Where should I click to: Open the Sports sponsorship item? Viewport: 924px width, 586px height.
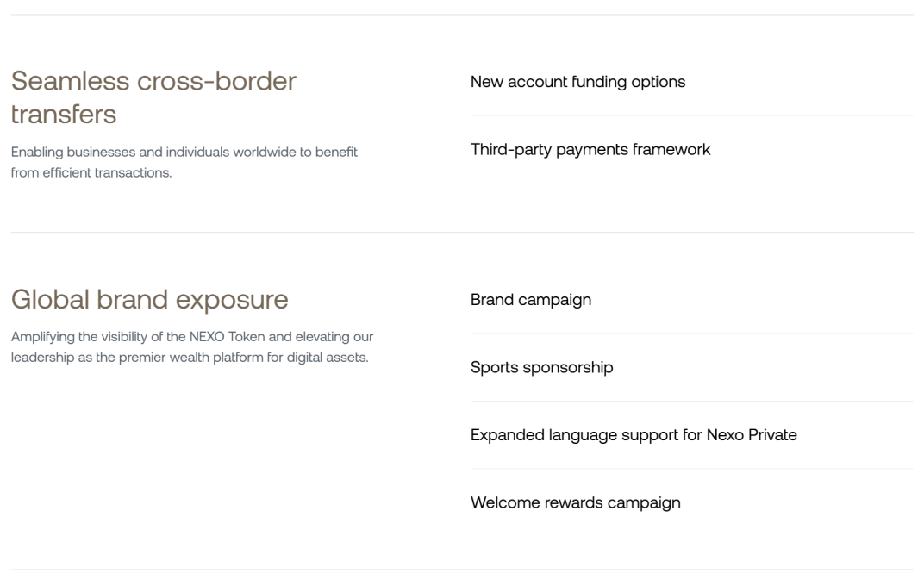541,367
